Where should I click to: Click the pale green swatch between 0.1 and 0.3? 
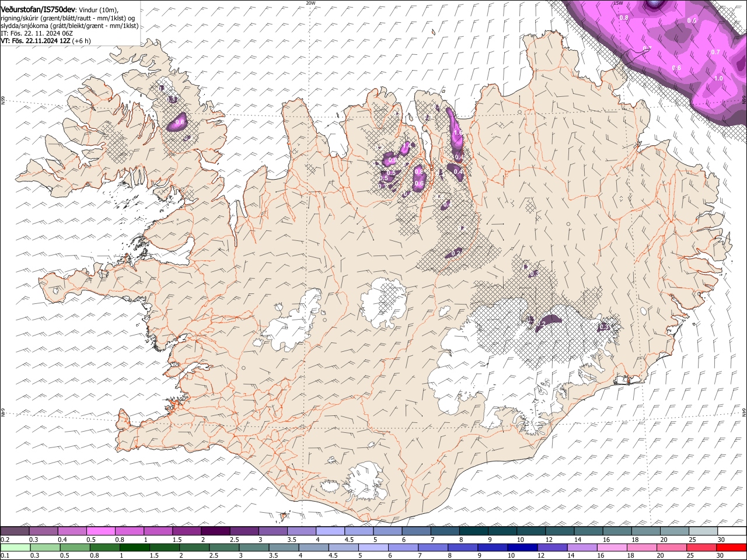(x=16, y=548)
